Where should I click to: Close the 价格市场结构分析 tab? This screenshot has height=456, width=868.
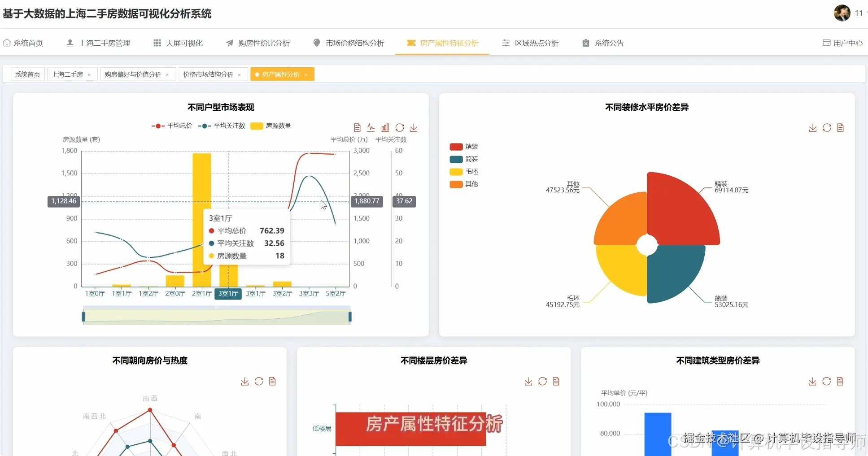240,74
